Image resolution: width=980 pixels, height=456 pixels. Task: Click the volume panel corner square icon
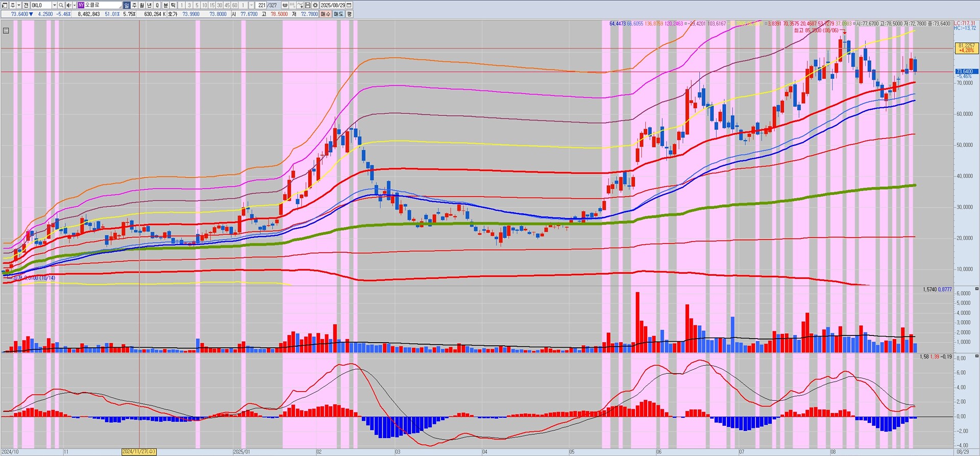(x=977, y=289)
